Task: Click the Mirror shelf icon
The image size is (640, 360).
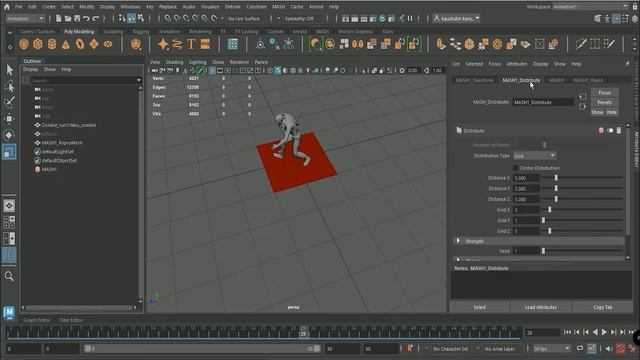Action: tap(358, 44)
